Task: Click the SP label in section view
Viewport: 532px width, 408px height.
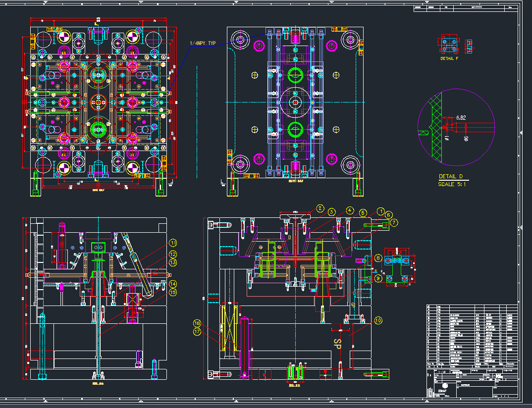Action: tap(338, 344)
